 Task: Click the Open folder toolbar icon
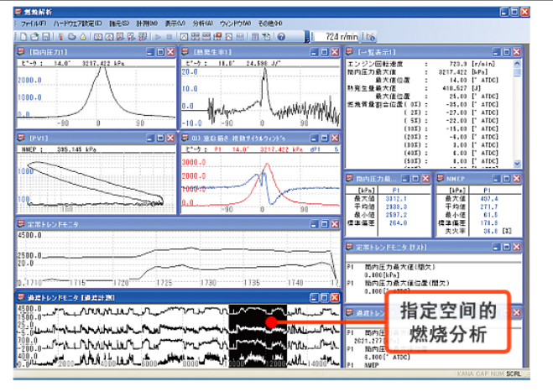pos(35,38)
